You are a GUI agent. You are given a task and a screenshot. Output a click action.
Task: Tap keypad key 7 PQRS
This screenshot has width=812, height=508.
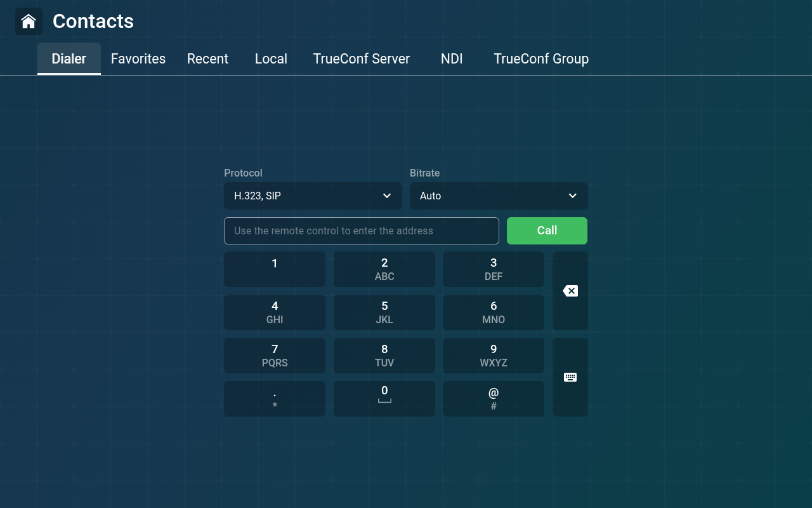[x=275, y=356]
